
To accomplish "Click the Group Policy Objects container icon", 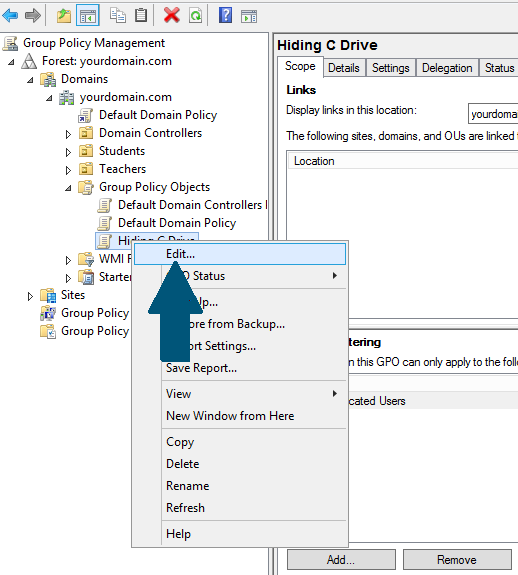I will 86,187.
